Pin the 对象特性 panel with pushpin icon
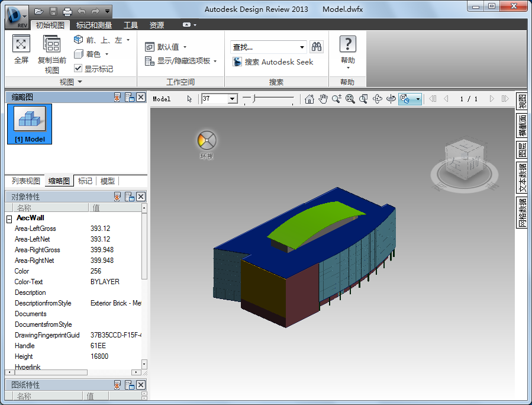 (117, 197)
